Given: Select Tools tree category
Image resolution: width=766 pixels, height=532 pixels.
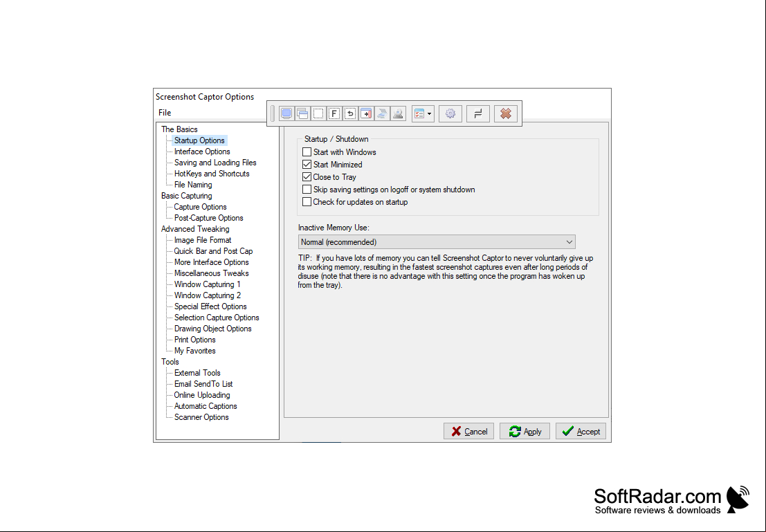Looking at the screenshot, I should [170, 362].
